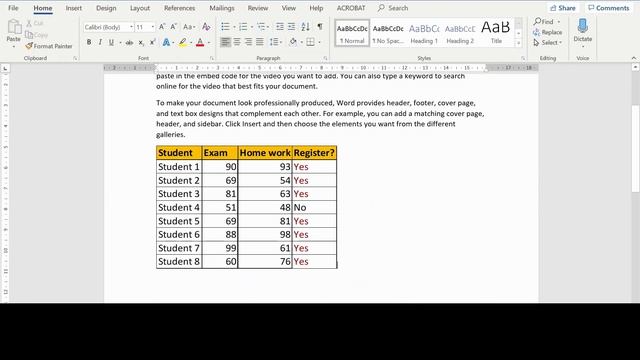Viewport: 640px width, 360px height.
Task: Apply the Title style
Action: click(496, 33)
